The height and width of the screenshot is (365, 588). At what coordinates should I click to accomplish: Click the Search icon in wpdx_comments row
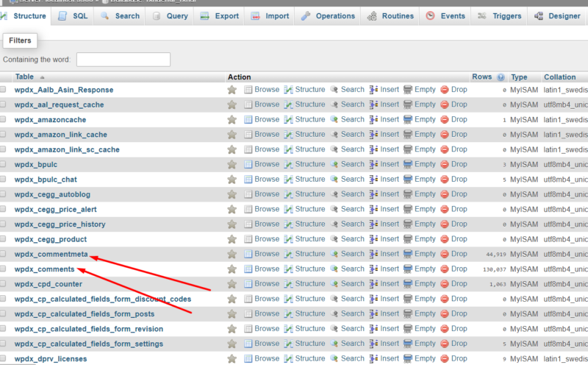pos(334,269)
